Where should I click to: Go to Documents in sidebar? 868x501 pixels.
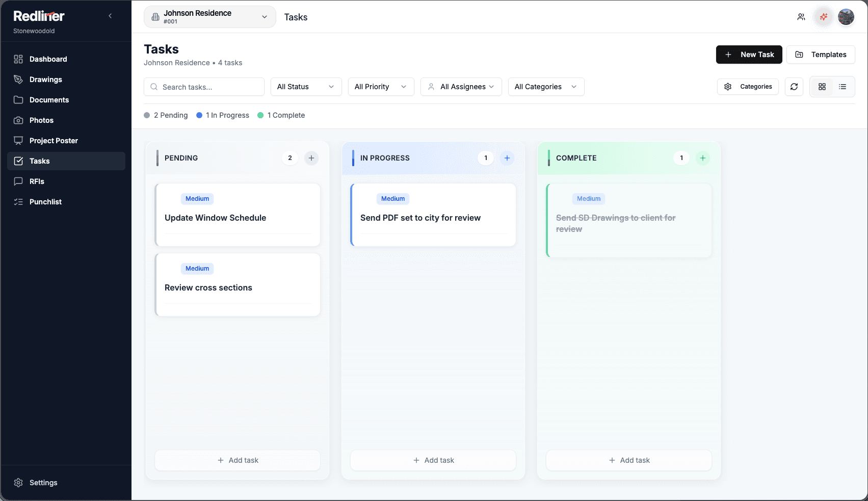click(66, 100)
